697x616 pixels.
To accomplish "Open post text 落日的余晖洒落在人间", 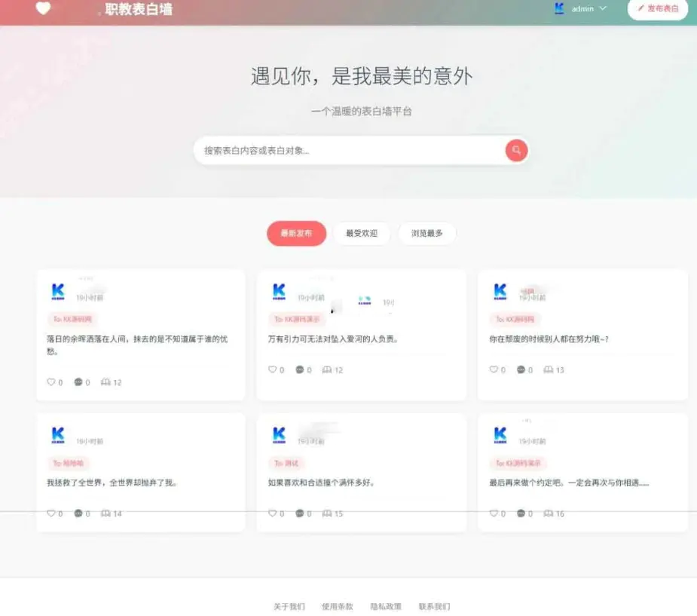I will (x=137, y=345).
